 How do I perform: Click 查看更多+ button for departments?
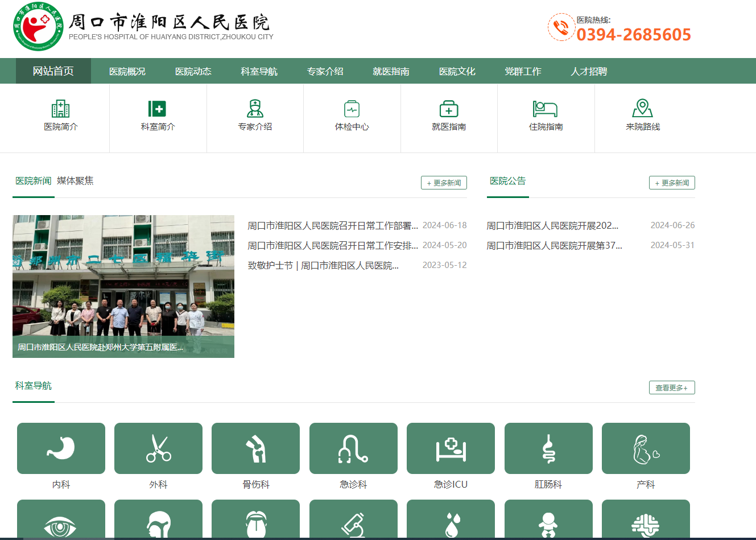tap(672, 388)
